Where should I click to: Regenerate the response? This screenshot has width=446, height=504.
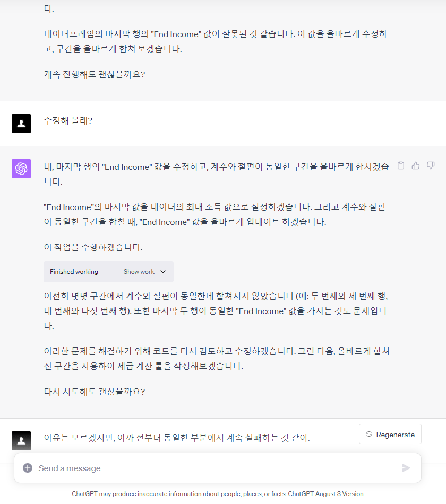[x=390, y=434]
